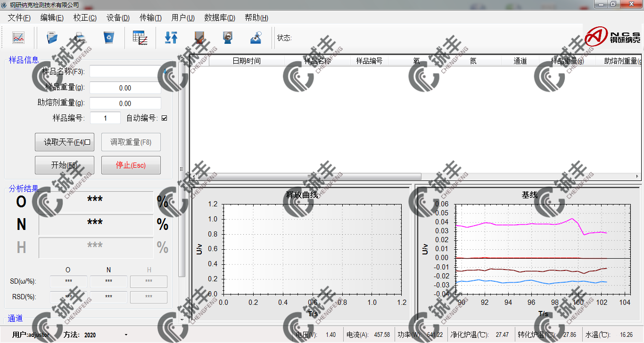Click the app icon in title bar

click(4, 5)
